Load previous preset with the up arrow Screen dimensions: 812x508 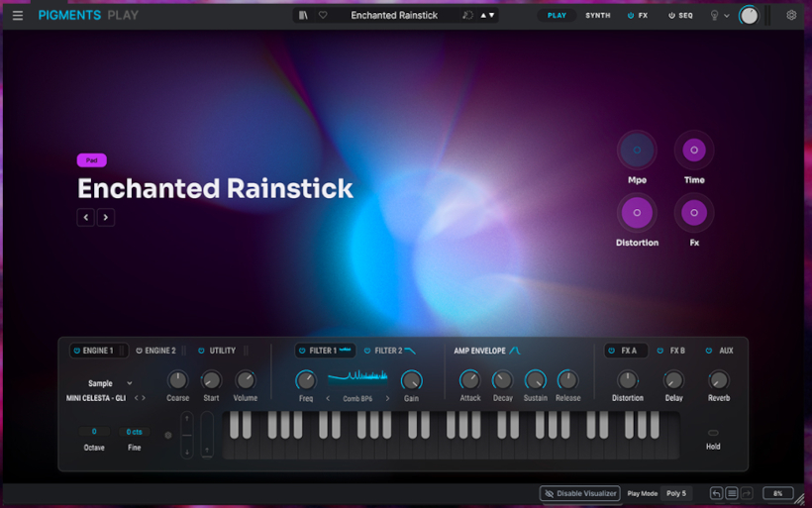pos(483,16)
